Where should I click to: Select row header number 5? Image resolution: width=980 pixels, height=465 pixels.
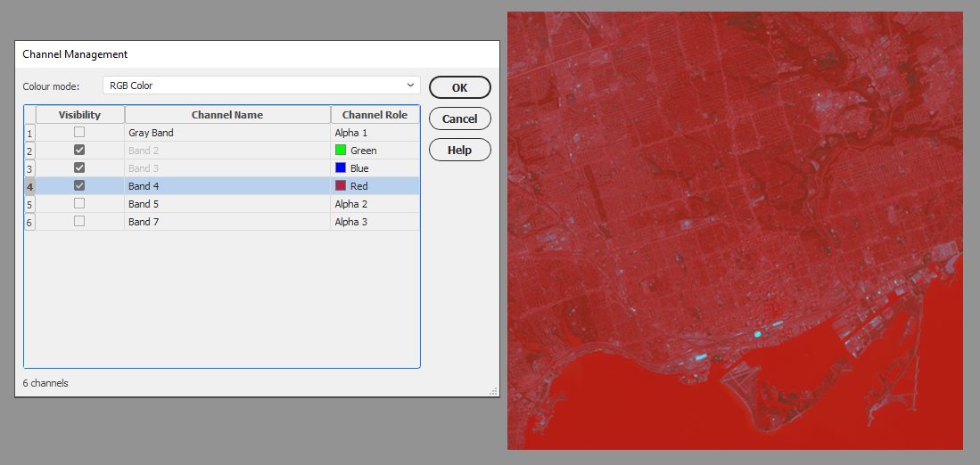[x=30, y=204]
